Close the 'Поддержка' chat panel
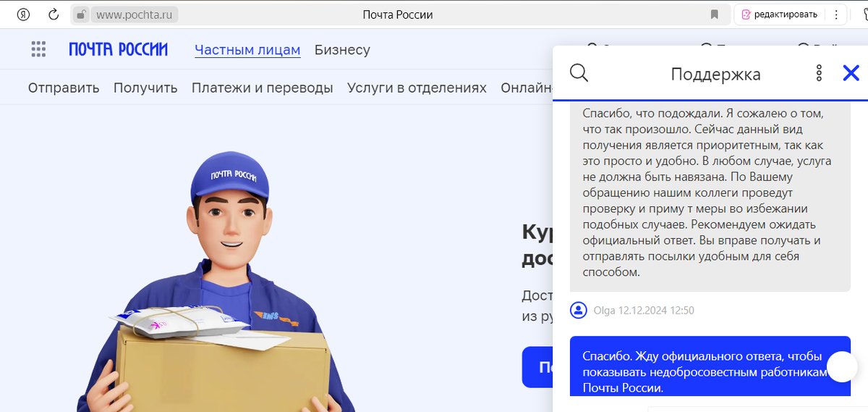868x412 pixels. 851,72
